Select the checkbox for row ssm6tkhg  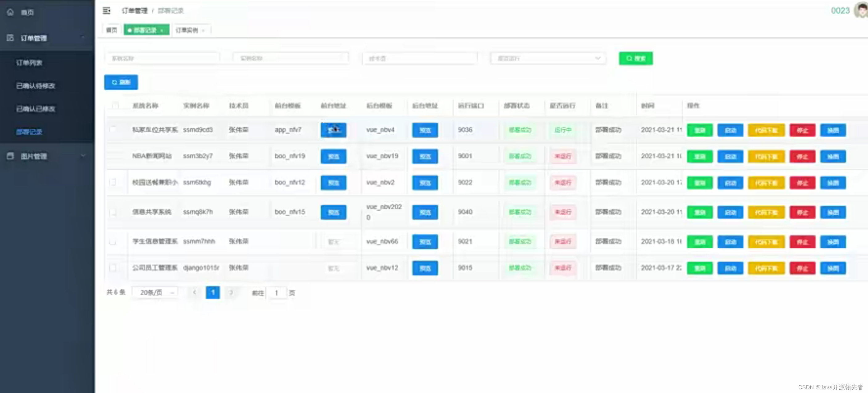113,182
